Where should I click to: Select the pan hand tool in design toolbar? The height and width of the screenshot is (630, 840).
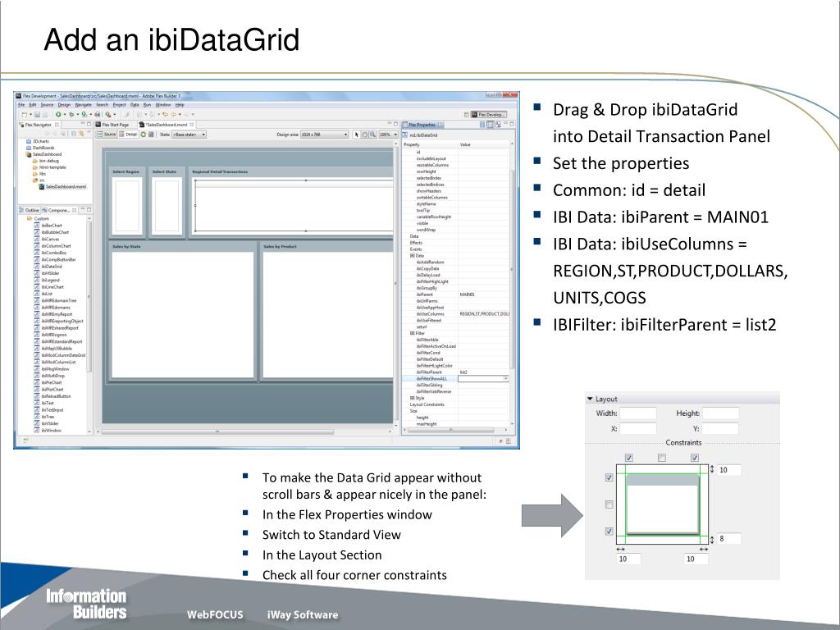pos(365,135)
